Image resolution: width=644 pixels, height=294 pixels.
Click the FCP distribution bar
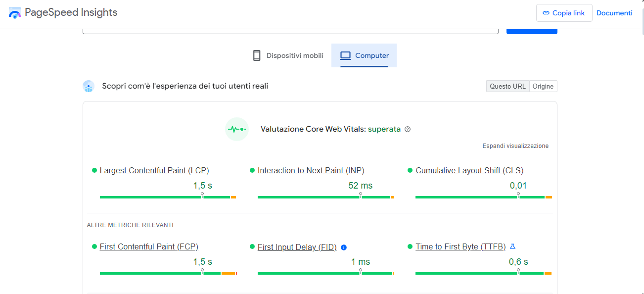pos(168,273)
